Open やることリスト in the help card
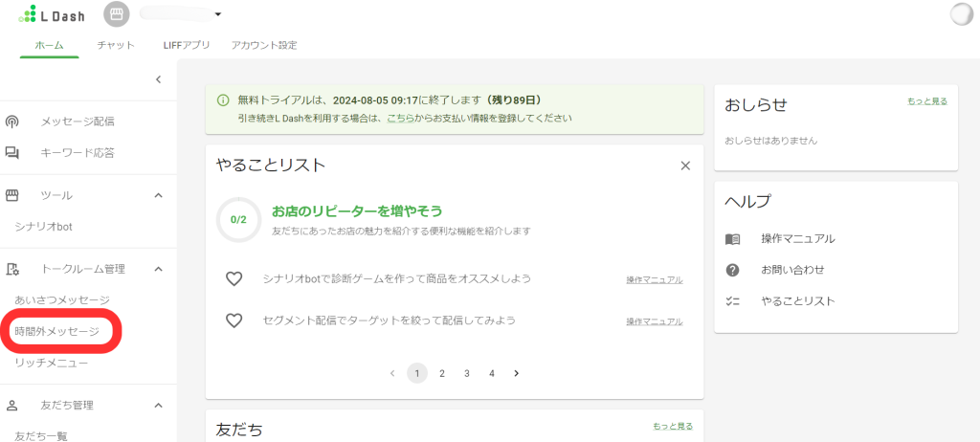 798,301
